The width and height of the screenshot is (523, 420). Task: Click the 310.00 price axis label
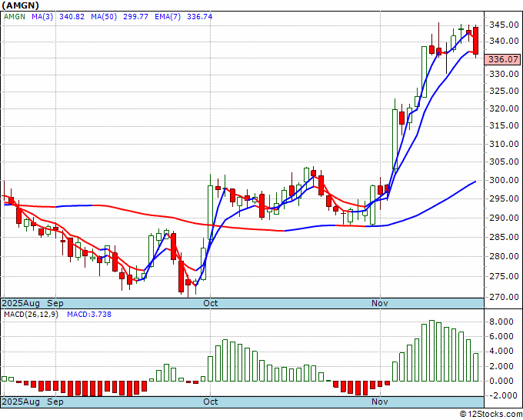pyautogui.click(x=504, y=144)
